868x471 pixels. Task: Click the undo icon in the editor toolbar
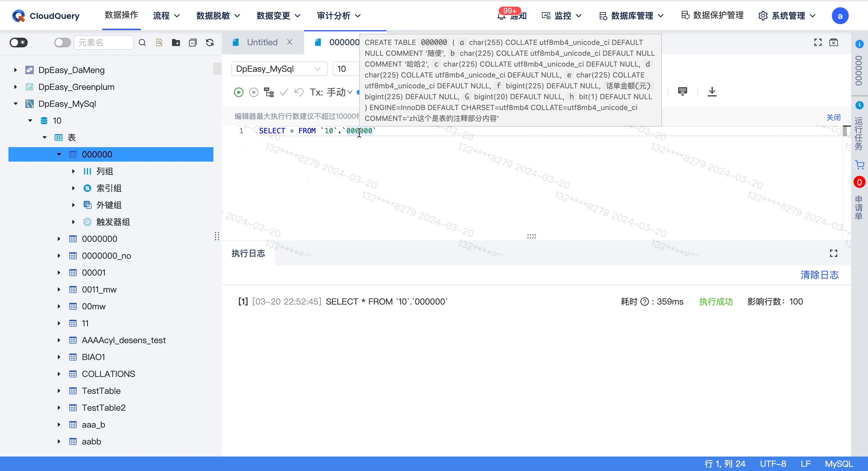[x=299, y=92]
